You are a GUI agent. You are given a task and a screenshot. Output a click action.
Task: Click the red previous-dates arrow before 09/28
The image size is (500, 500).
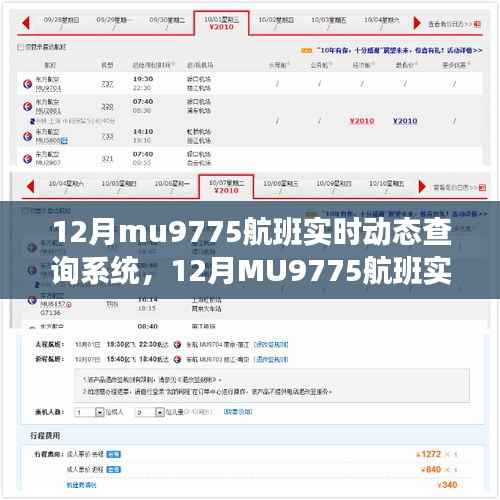[26, 23]
